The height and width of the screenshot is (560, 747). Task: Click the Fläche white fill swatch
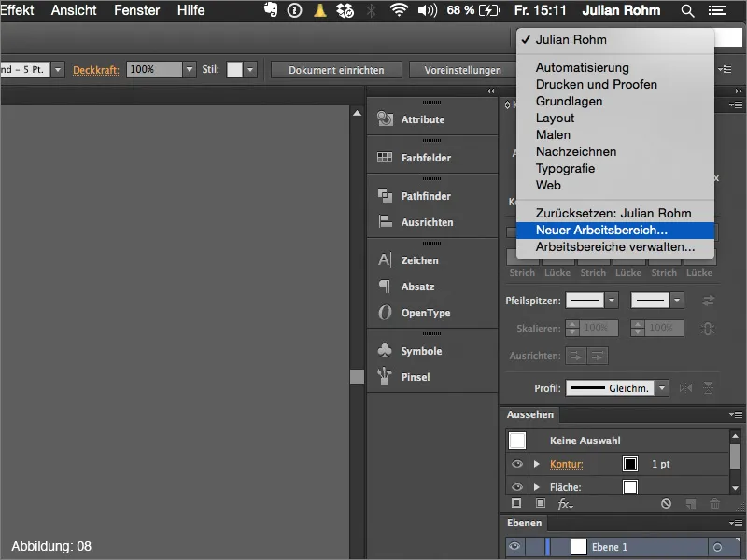point(629,486)
